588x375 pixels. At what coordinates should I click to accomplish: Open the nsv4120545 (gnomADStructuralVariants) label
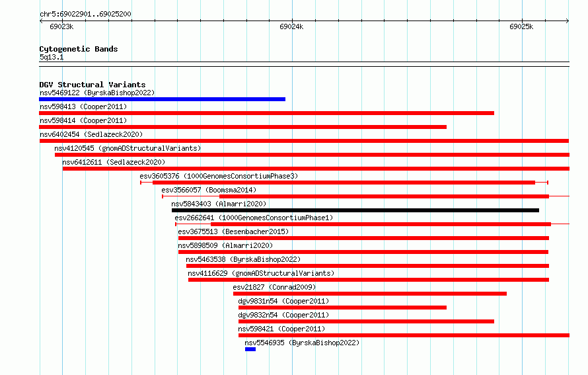(x=128, y=148)
